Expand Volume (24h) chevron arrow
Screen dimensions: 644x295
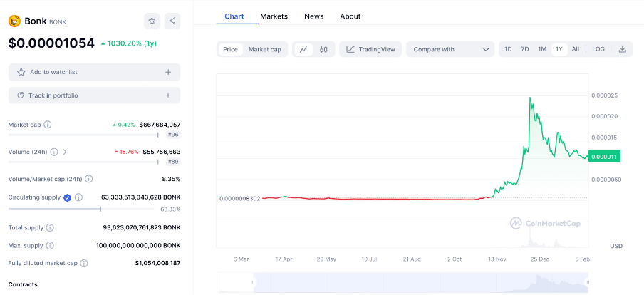click(x=65, y=152)
